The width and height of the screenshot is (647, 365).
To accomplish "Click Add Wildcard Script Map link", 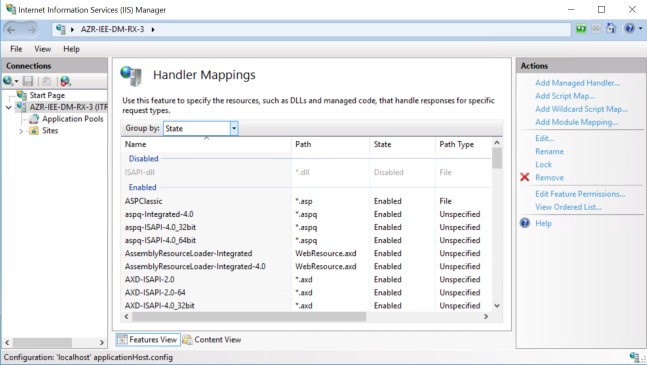I will pos(581,109).
